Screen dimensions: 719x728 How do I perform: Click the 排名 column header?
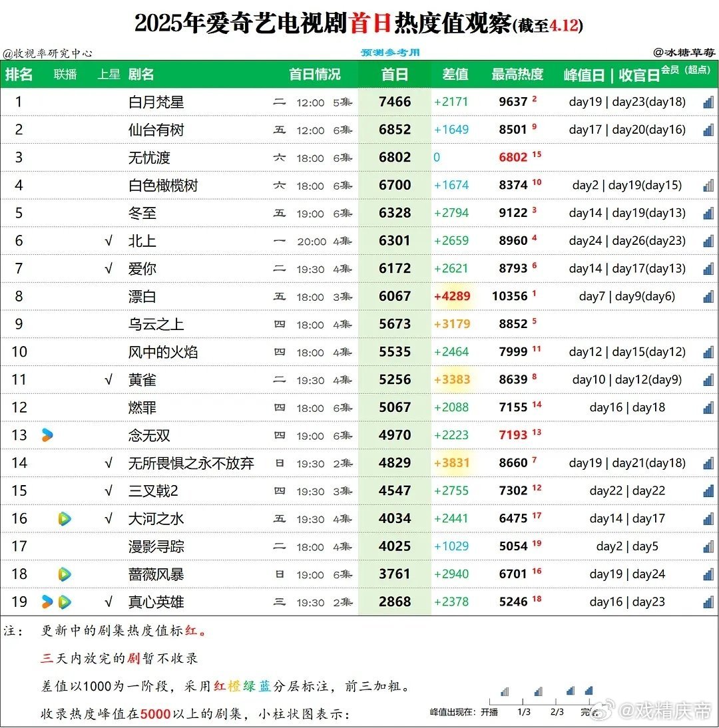point(19,75)
